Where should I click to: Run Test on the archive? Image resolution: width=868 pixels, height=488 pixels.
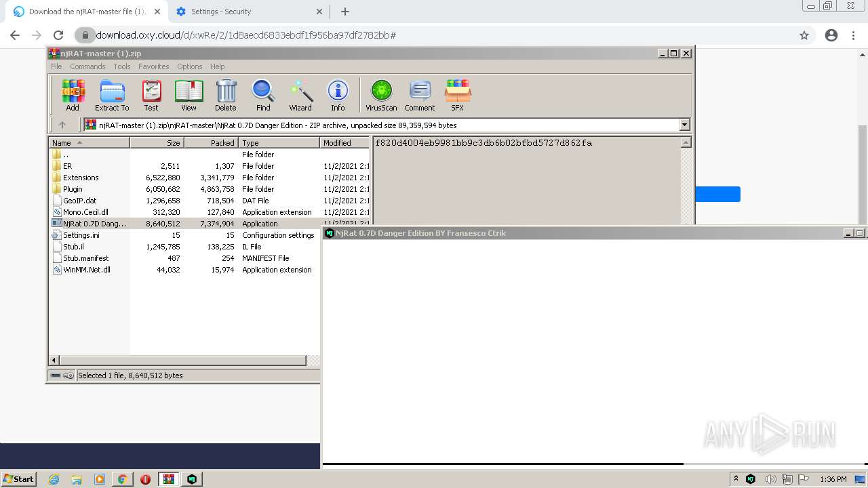tap(151, 95)
